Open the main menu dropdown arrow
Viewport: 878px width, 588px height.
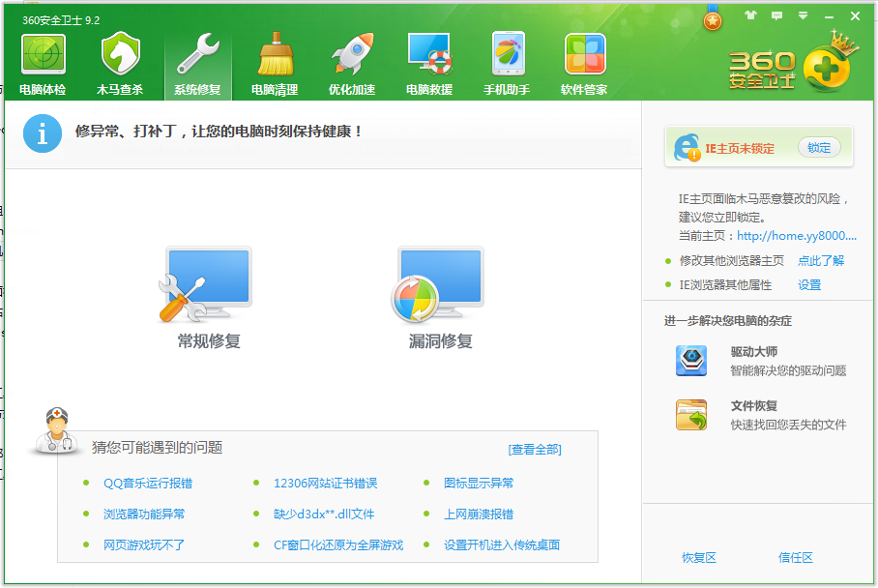pos(803,15)
